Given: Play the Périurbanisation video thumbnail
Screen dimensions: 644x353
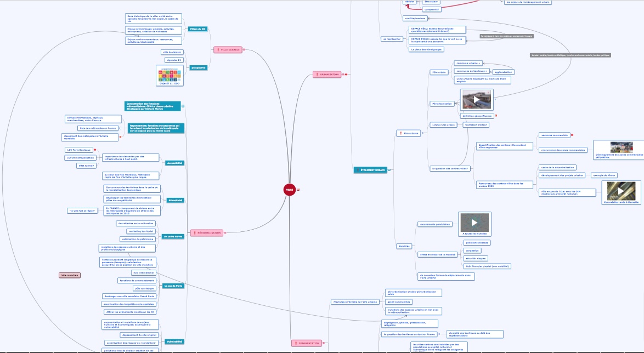Looking at the screenshot, I should (477, 100).
